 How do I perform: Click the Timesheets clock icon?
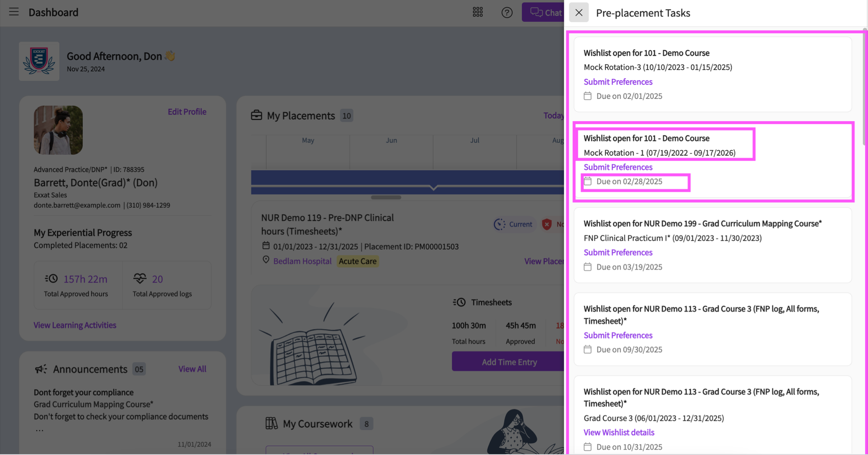(459, 302)
